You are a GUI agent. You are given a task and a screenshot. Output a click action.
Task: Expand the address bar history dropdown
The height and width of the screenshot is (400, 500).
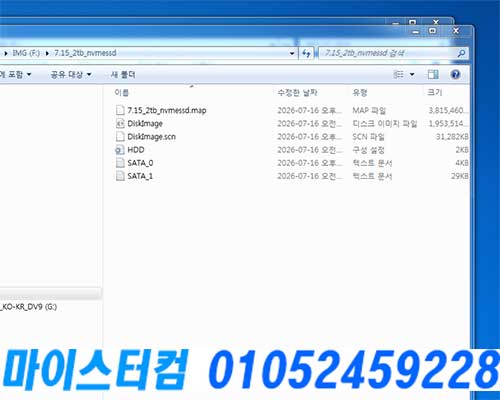click(x=292, y=53)
